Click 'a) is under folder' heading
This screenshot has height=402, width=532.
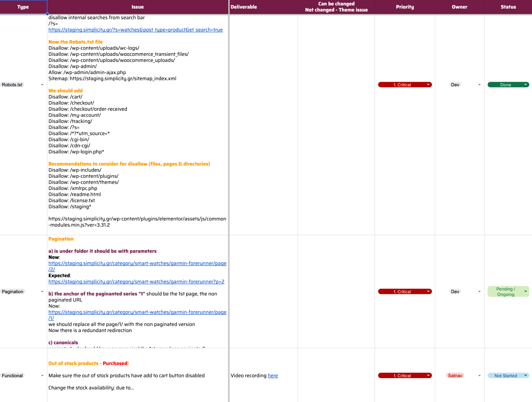(102, 251)
